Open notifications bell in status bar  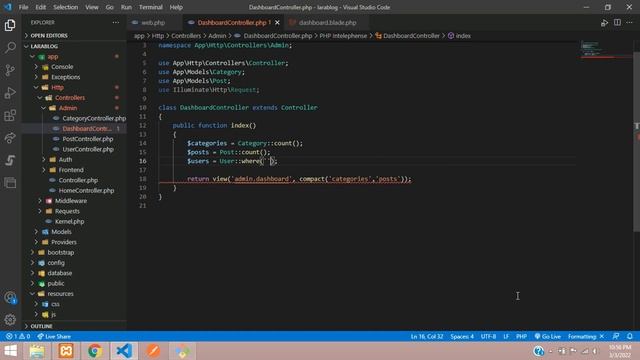point(629,336)
